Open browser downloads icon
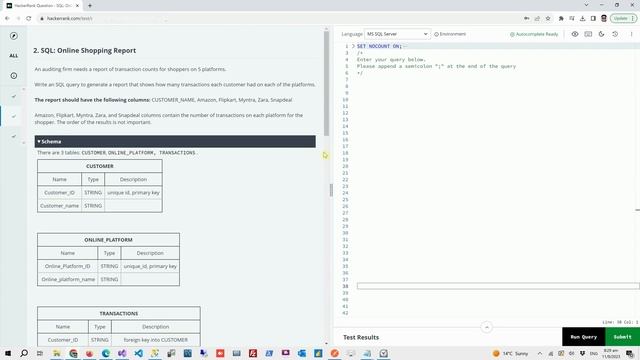 (x=582, y=18)
